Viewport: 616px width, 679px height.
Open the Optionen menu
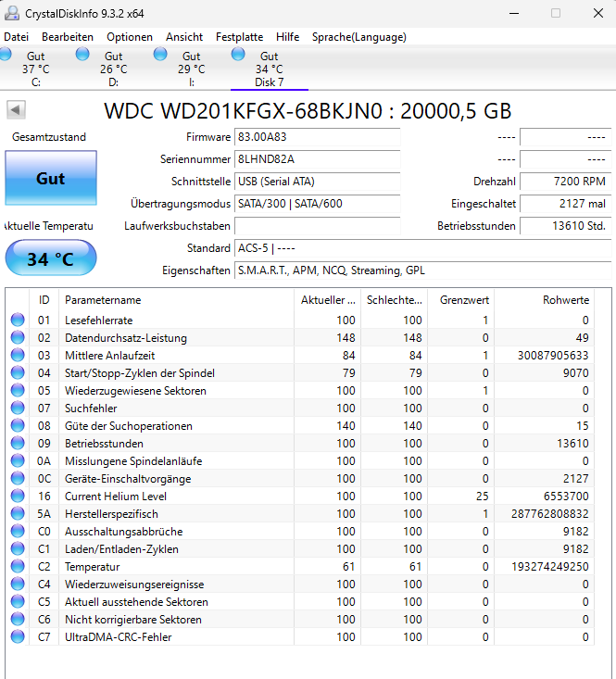coord(130,37)
